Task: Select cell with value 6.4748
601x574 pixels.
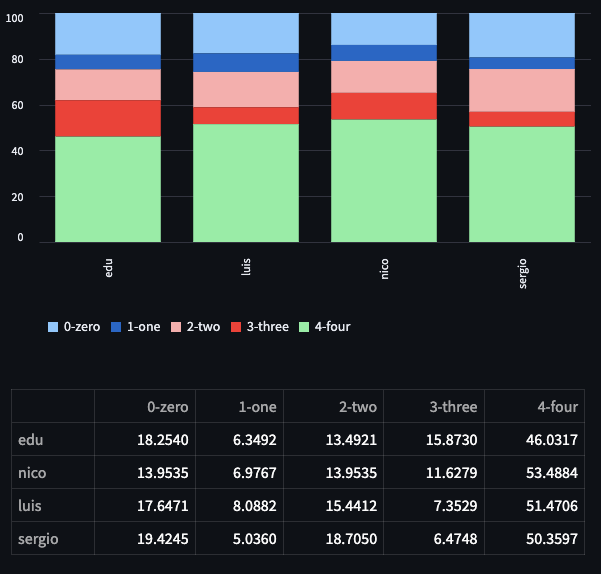Action: (x=434, y=538)
